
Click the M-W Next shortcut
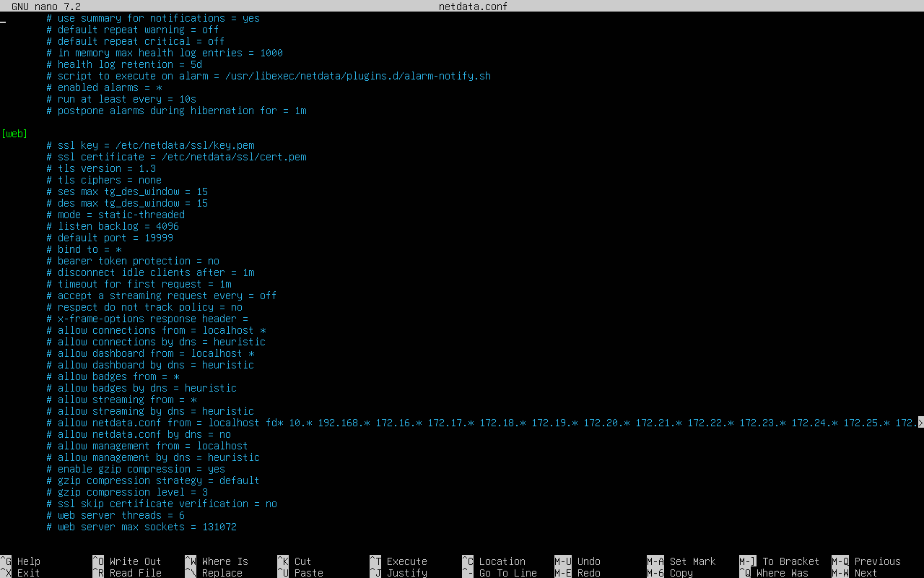[x=855, y=573]
